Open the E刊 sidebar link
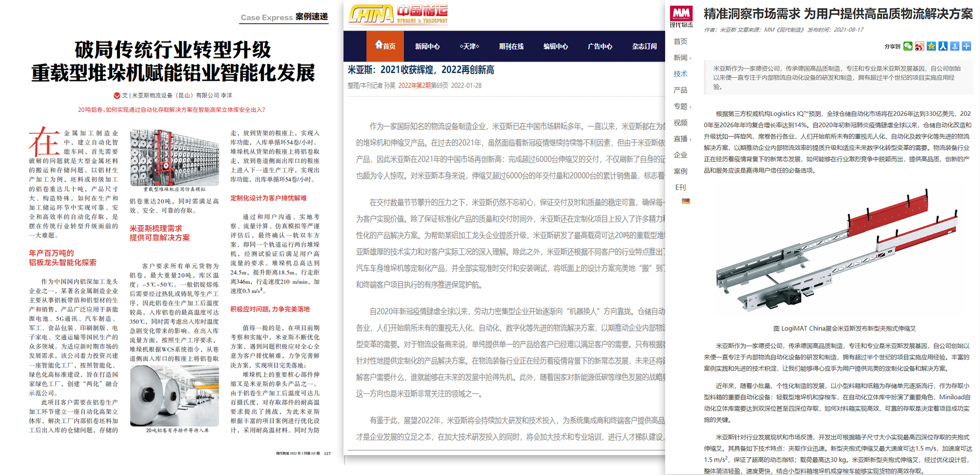The width and height of the screenshot is (980, 475). pyautogui.click(x=680, y=187)
